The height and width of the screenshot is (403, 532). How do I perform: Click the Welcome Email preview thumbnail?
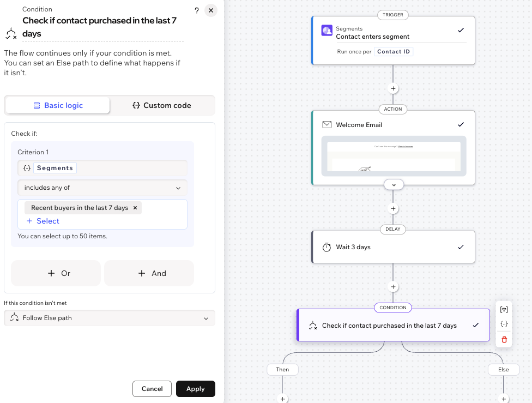point(394,156)
